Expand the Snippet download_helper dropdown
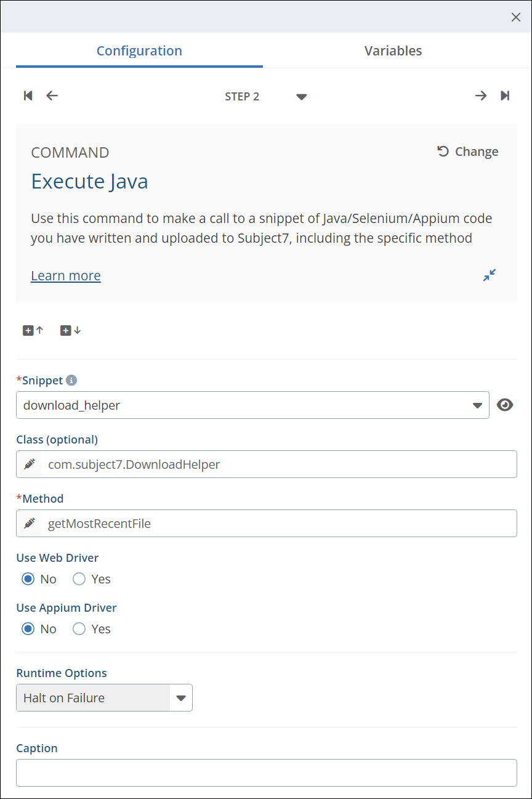This screenshot has width=532, height=799. coord(477,405)
